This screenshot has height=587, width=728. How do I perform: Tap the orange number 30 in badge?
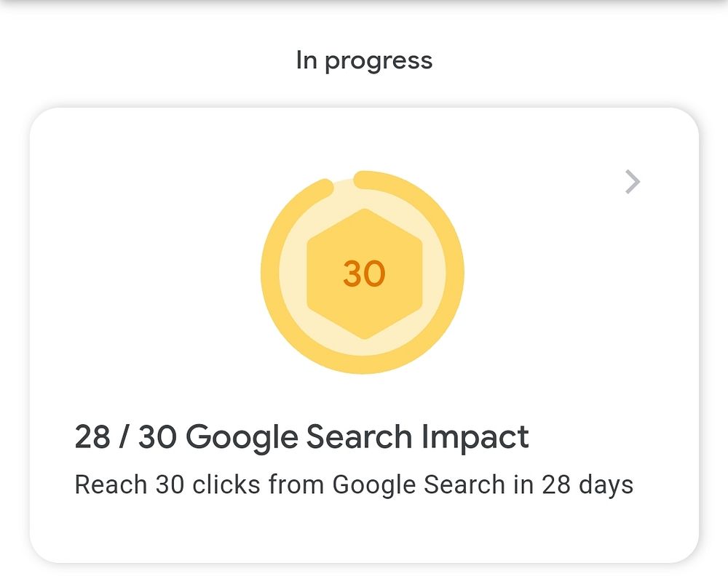pyautogui.click(x=364, y=273)
